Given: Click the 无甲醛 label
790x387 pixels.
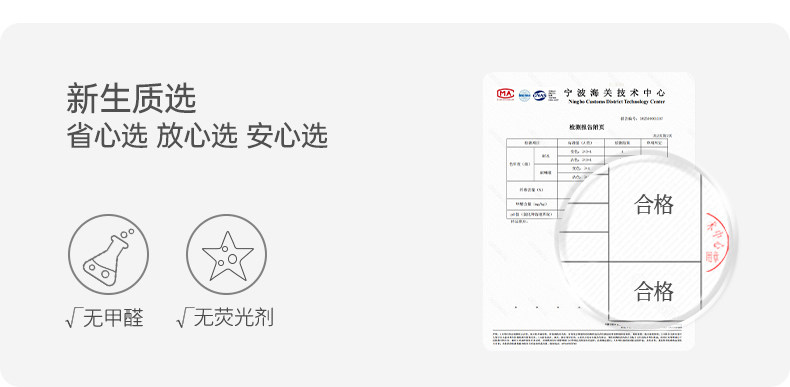Looking at the screenshot, I should coord(113,318).
